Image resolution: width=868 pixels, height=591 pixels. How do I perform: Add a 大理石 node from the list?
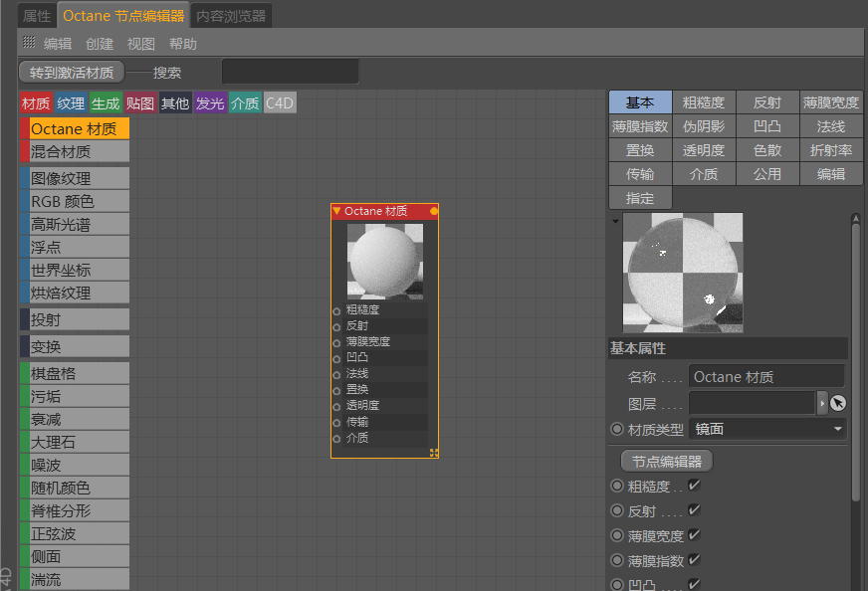[75, 442]
